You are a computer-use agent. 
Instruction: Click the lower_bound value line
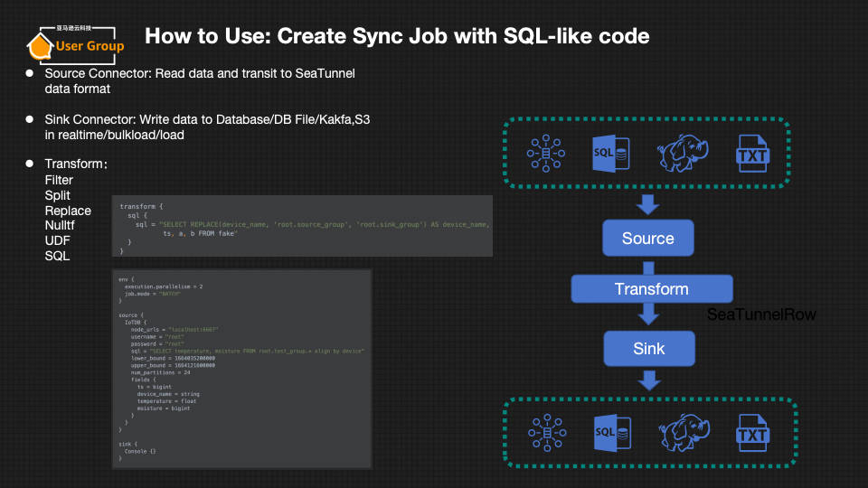[x=173, y=358]
